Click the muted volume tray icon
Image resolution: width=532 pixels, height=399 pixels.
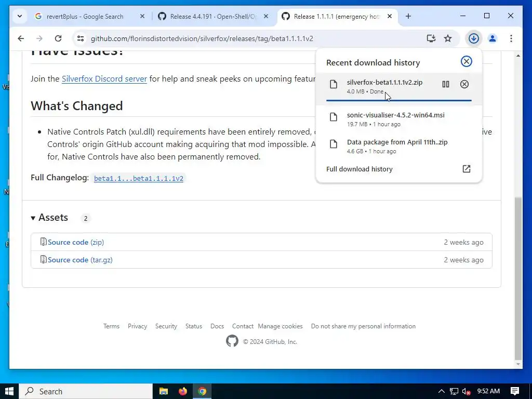point(467,391)
